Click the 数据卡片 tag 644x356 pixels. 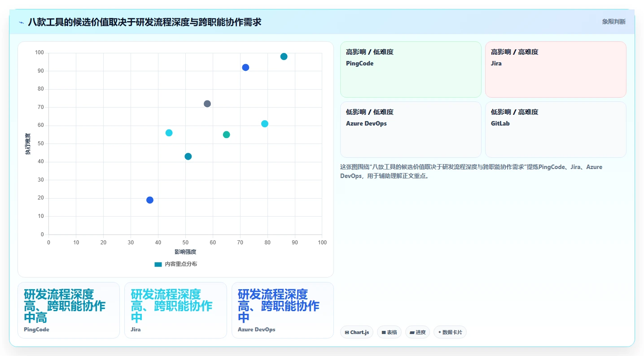tap(450, 332)
